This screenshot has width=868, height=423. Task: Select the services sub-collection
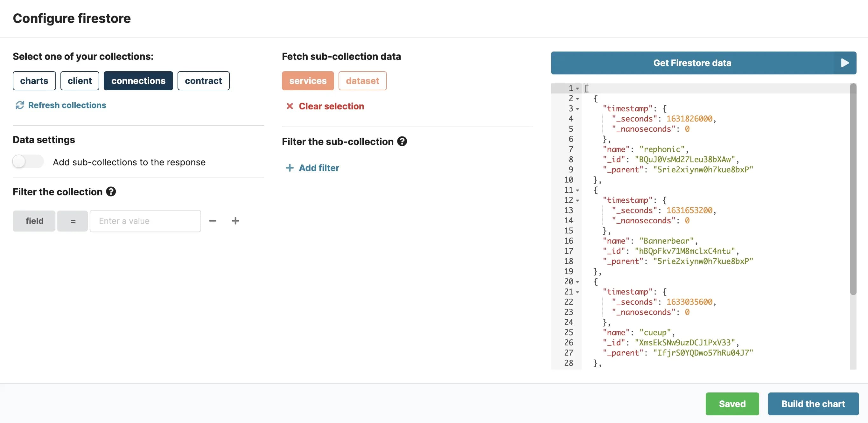pos(307,80)
